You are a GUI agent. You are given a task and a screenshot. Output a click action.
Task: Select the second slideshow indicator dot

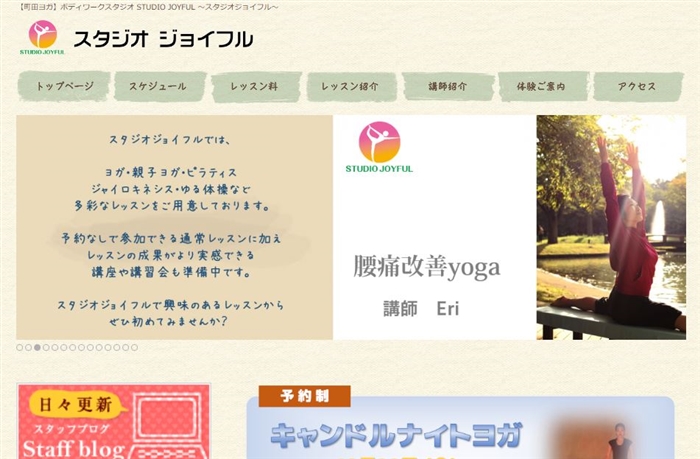(29, 347)
